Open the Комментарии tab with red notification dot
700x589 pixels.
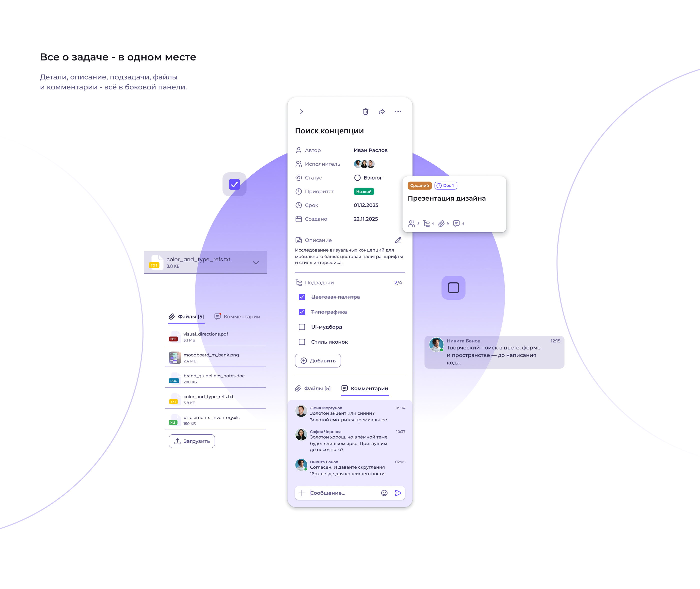click(237, 316)
